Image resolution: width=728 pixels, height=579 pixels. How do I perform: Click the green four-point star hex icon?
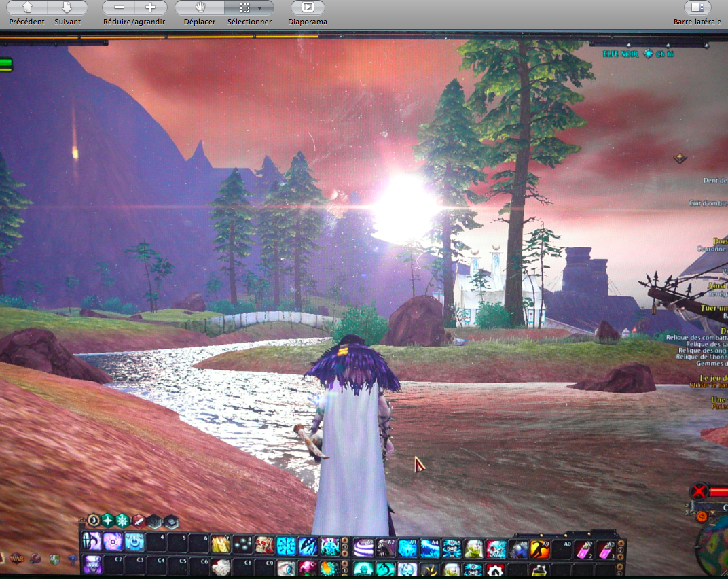(x=108, y=521)
